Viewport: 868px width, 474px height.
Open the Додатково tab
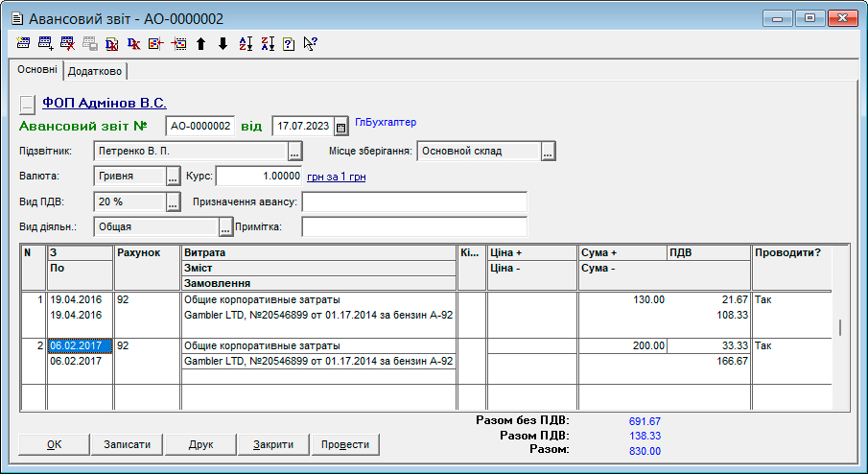[x=95, y=71]
